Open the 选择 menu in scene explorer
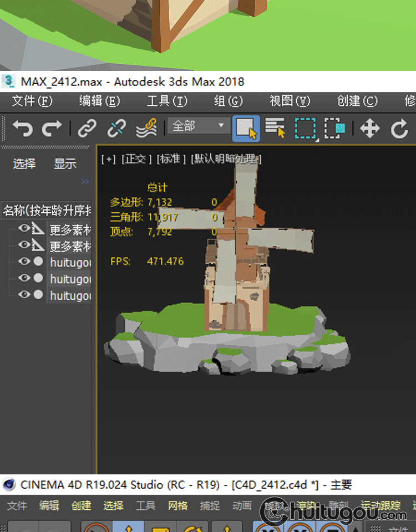 click(x=24, y=164)
